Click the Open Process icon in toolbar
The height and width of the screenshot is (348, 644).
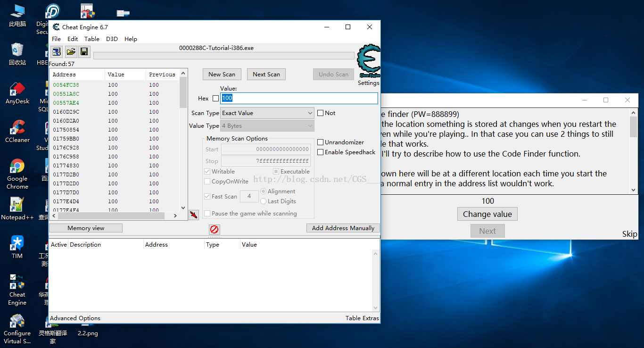click(x=57, y=52)
